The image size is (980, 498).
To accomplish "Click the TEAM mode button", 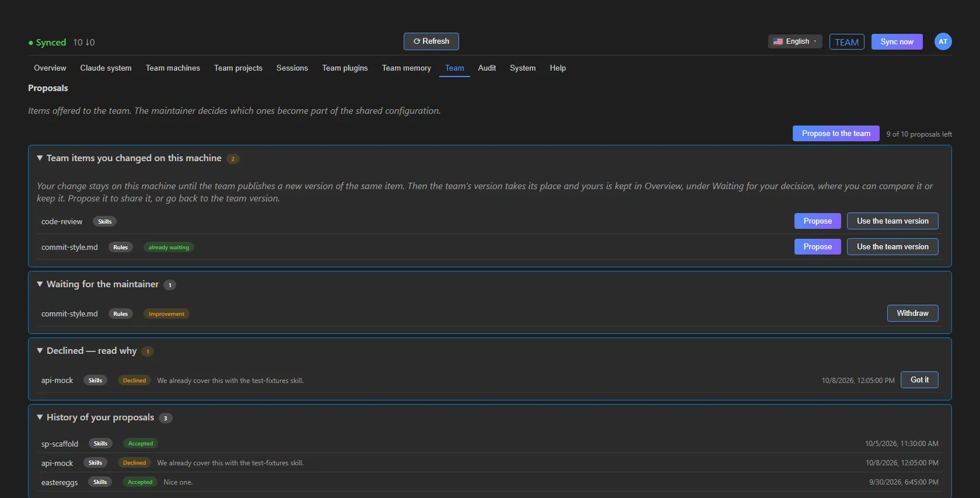I will pyautogui.click(x=846, y=42).
